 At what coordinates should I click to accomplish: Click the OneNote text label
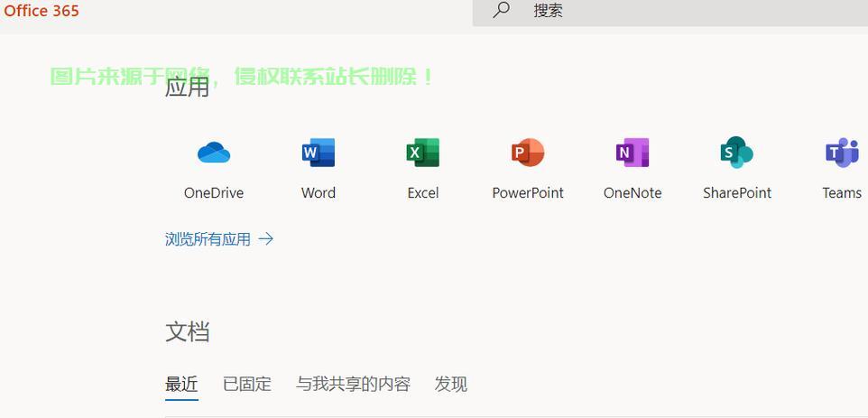(x=633, y=192)
